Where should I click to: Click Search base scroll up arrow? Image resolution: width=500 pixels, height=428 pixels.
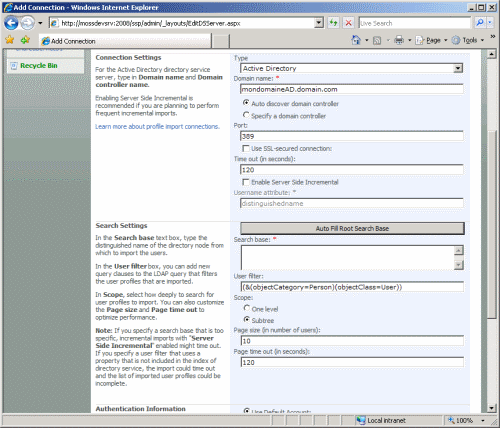pos(459,250)
